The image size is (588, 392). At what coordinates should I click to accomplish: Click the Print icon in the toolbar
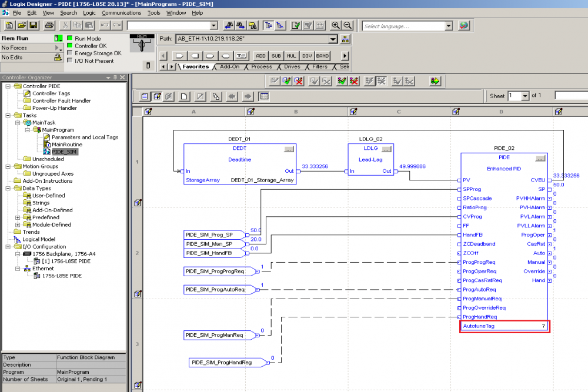coord(49,25)
